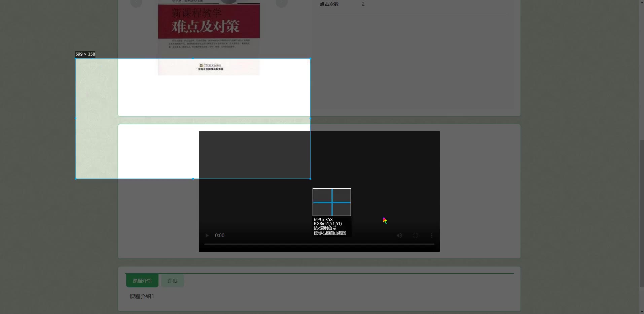
Task: Click the screenshot magnifier crosshair preview
Action: (332, 202)
